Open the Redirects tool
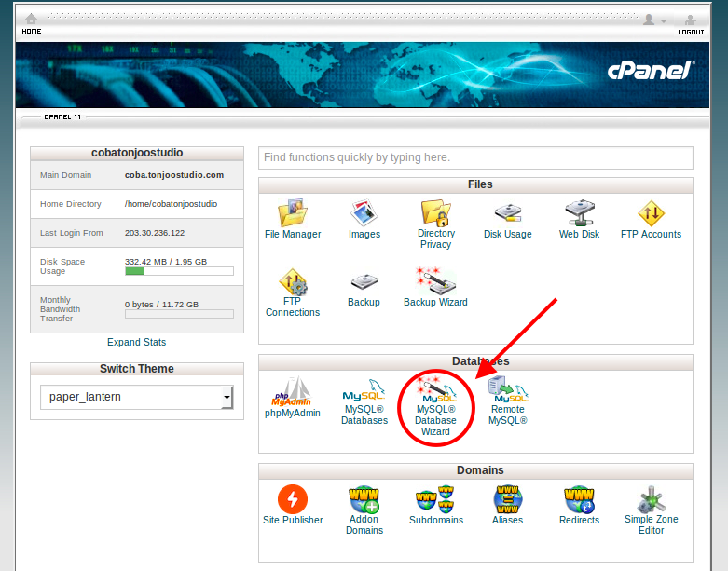Viewport: 728px width, 571px height. pos(579,505)
